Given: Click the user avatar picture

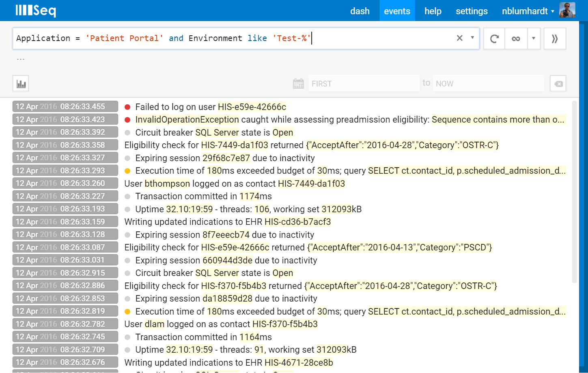Looking at the screenshot, I should tap(567, 10).
